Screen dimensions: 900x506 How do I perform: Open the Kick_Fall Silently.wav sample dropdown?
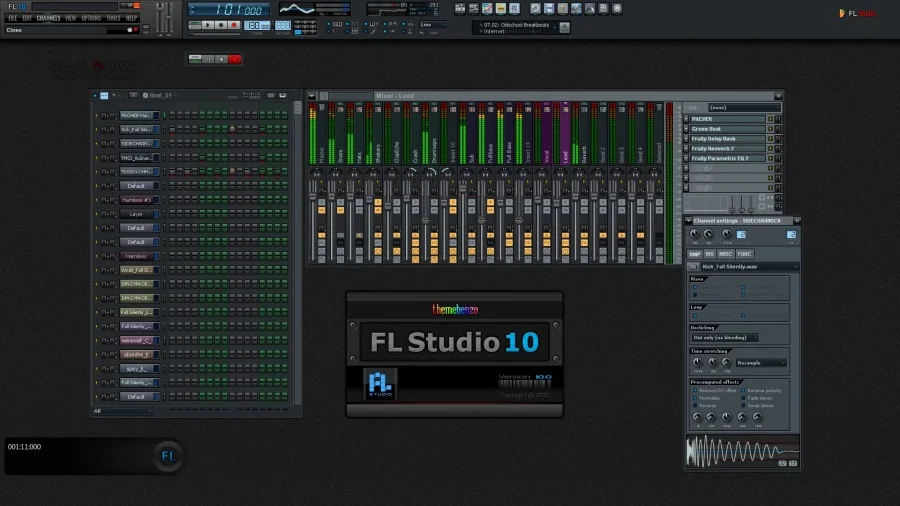click(750, 267)
